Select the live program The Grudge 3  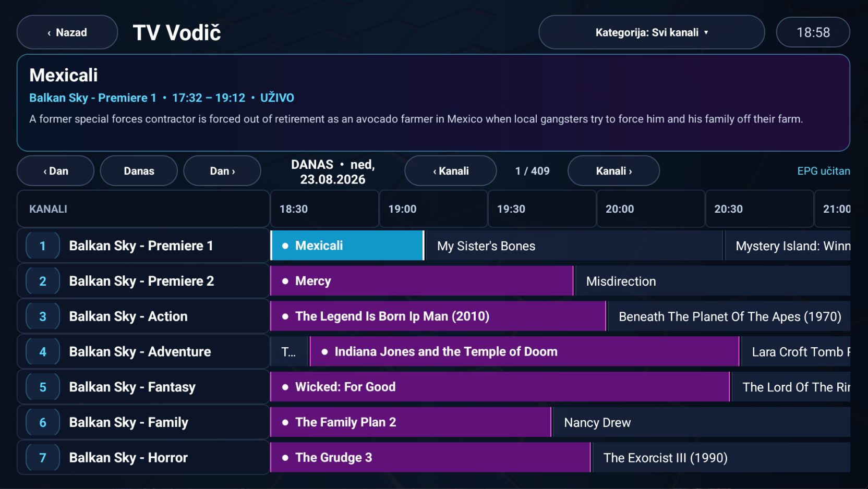[430, 458]
